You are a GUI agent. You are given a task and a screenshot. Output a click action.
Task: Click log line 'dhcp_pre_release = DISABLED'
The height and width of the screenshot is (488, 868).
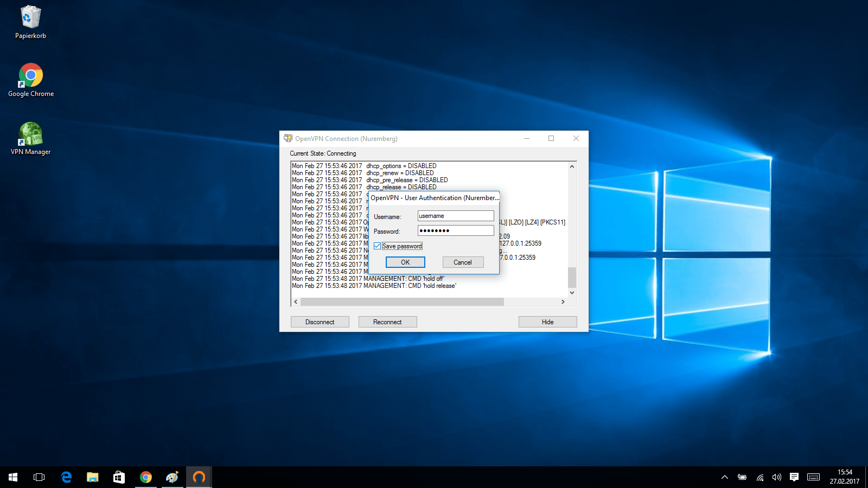pos(407,180)
